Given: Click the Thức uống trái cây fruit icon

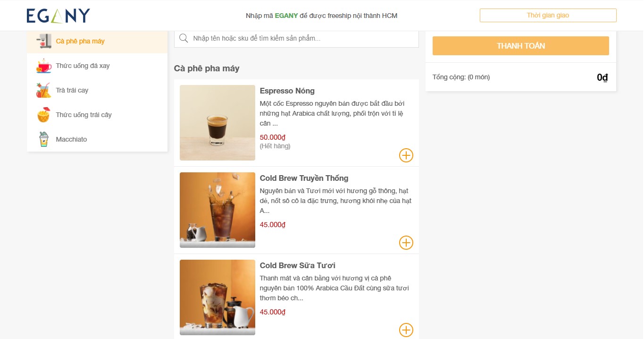Looking at the screenshot, I should [44, 115].
